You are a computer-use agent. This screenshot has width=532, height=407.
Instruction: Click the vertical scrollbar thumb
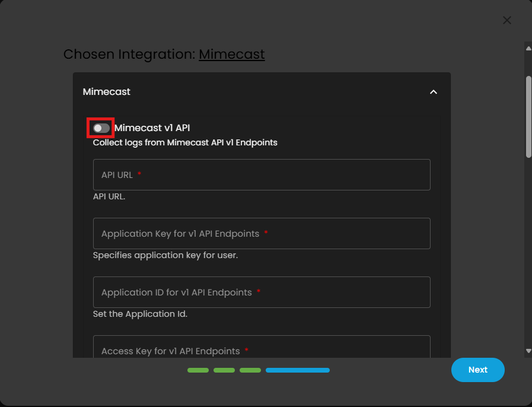528,117
